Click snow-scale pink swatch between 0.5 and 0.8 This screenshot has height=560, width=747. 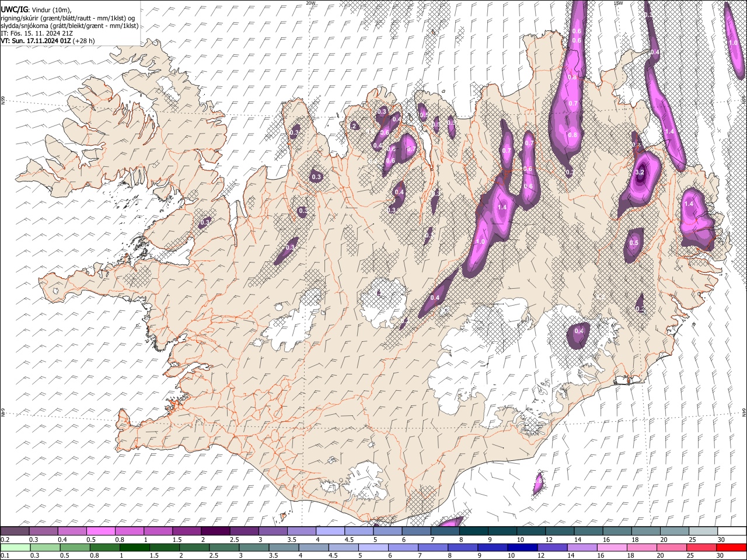[x=101, y=531]
